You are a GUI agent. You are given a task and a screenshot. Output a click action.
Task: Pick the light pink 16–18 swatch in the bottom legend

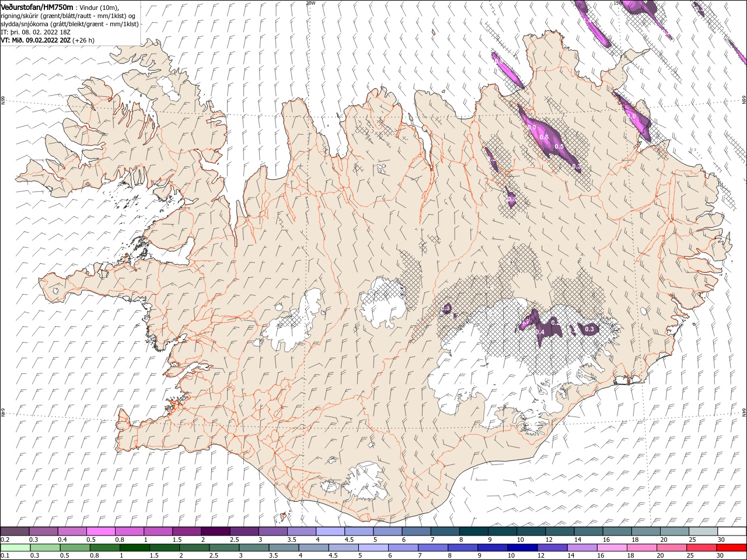[612, 548]
